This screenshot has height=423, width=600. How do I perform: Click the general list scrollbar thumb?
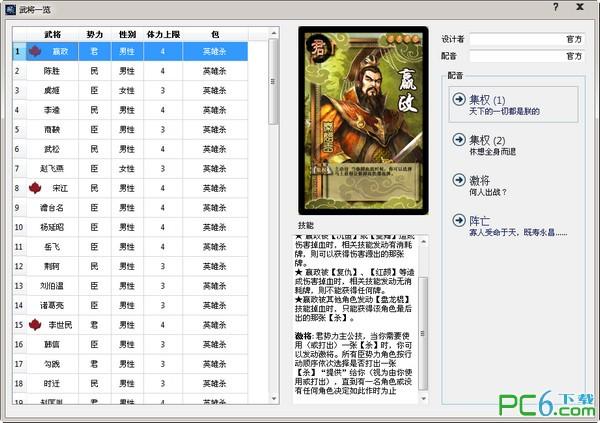[273, 82]
